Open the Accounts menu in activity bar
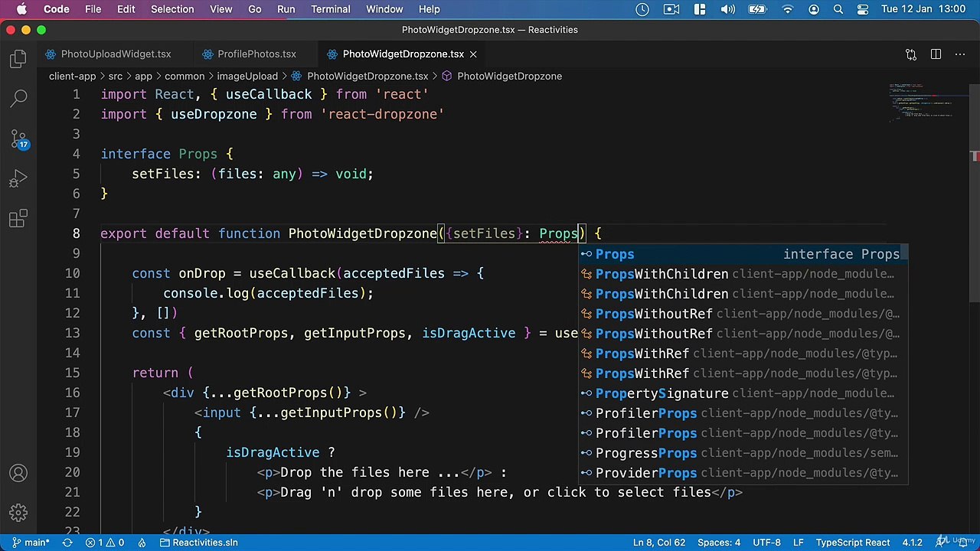The image size is (980, 551). (18, 473)
